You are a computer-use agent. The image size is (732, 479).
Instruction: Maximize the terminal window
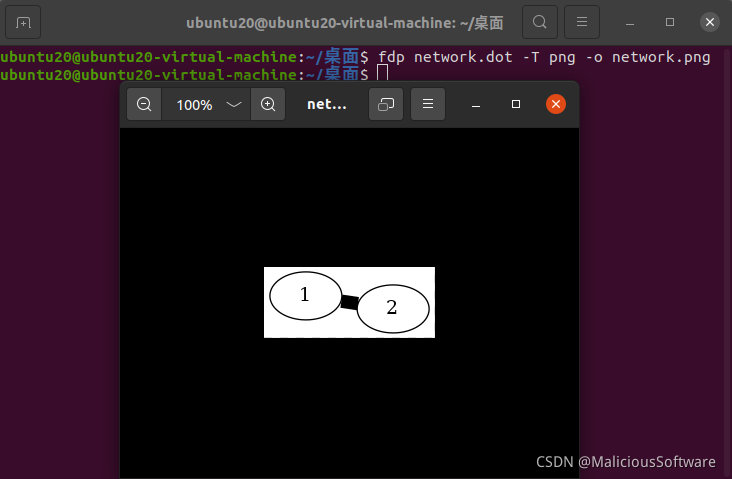(x=670, y=22)
